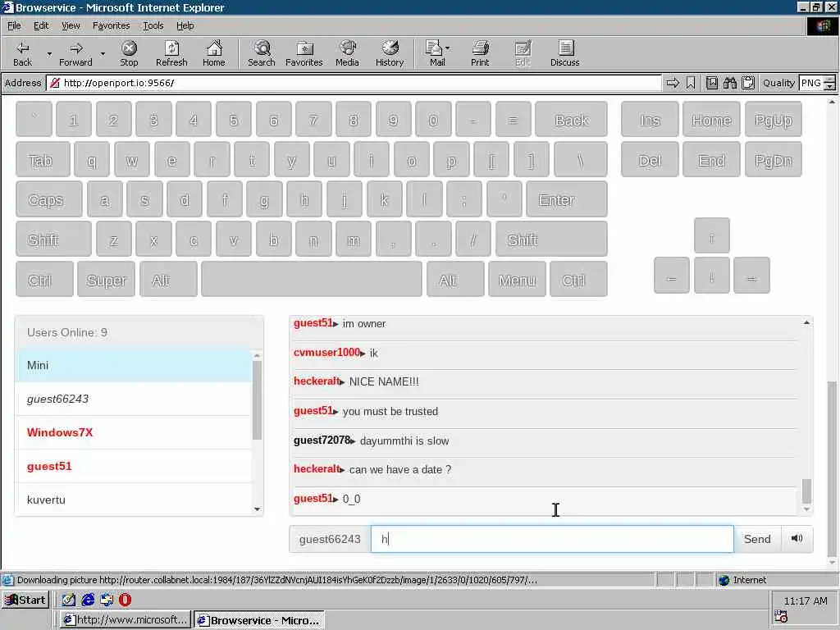Click the Enter key on the virtual keyboard
Viewport: 840px width, 630px height.
tap(567, 199)
